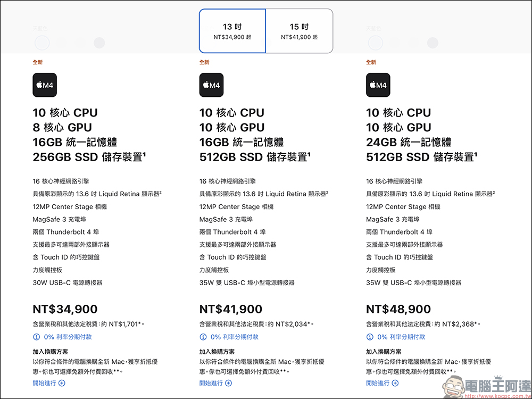Click '35W 雙 USB-C' adapter line in middle column
The height and width of the screenshot is (399, 532).
pos(247,282)
